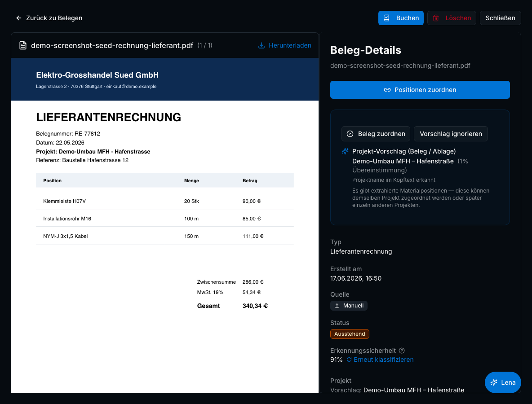The width and height of the screenshot is (532, 404).
Task: Click Klemmleiste H07V row
Action: tap(165, 201)
